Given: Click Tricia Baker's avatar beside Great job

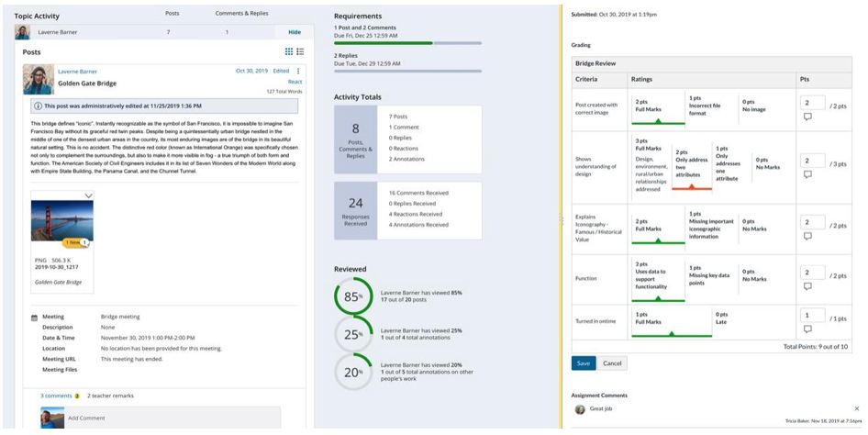Looking at the screenshot, I should (580, 409).
